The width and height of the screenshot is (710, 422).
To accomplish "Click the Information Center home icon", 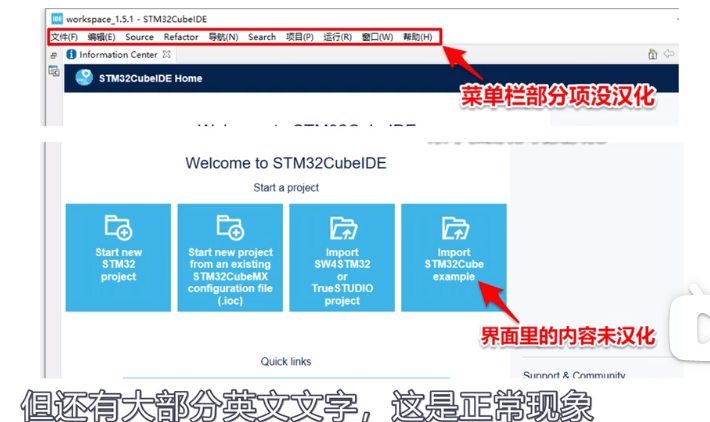I will click(x=652, y=54).
